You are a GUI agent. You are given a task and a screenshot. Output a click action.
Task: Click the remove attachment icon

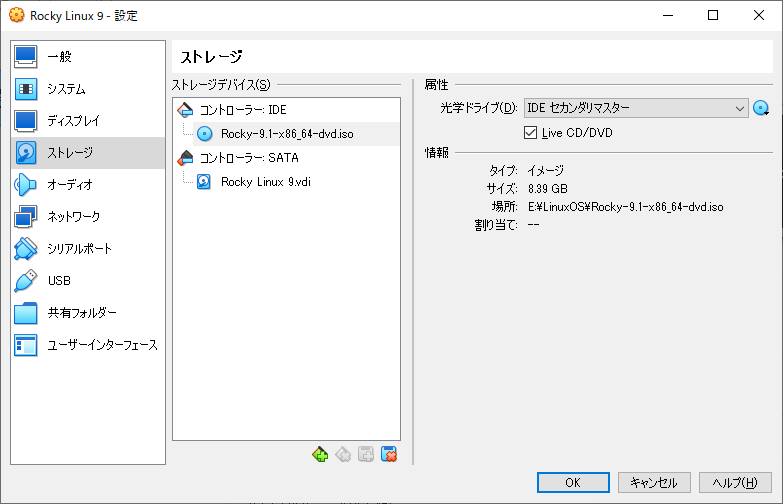click(389, 454)
